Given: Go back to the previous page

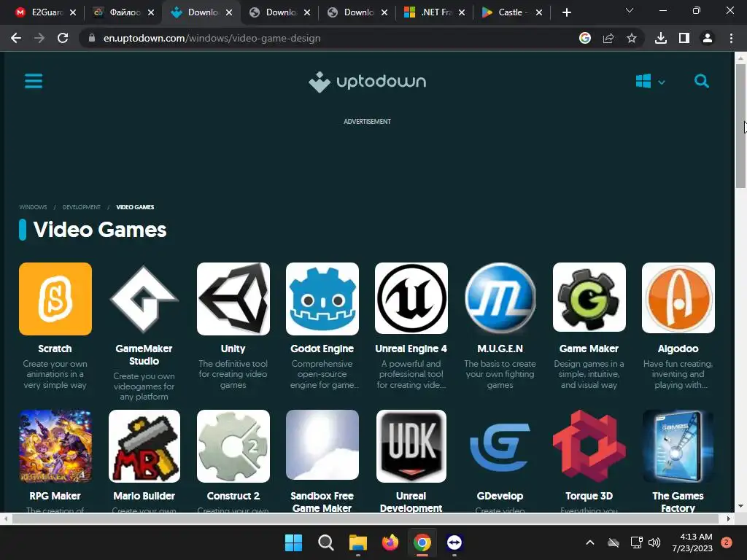Looking at the screenshot, I should [16, 38].
